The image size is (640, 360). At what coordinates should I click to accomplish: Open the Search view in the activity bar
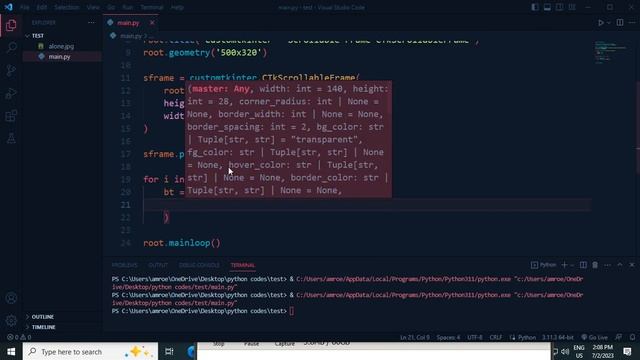(x=11, y=47)
